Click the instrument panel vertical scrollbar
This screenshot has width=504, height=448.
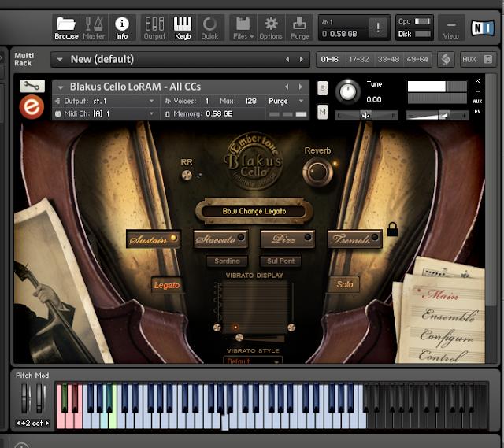click(490, 190)
